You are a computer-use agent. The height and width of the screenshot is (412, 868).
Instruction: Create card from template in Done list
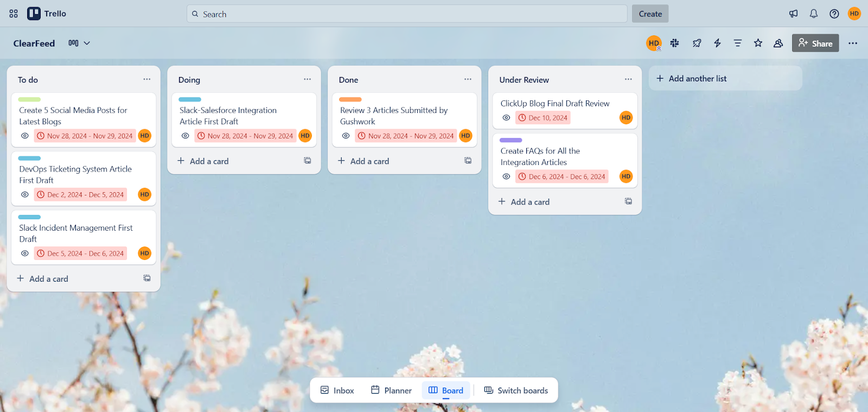click(x=468, y=161)
